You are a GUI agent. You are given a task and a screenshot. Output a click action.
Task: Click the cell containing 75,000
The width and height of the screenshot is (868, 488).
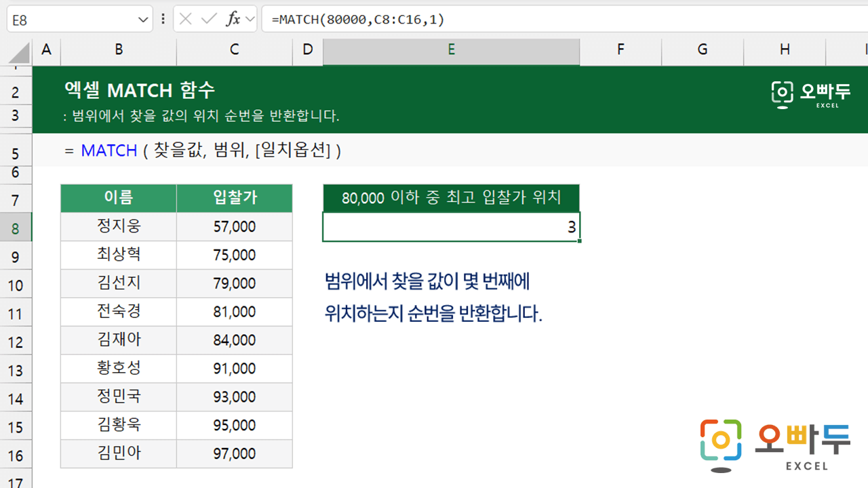point(235,255)
